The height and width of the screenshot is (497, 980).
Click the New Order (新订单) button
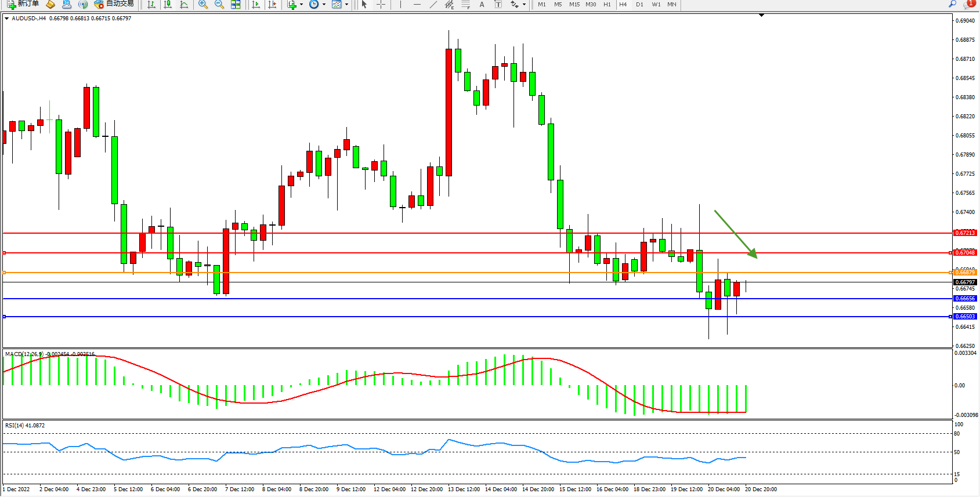tap(23, 4)
